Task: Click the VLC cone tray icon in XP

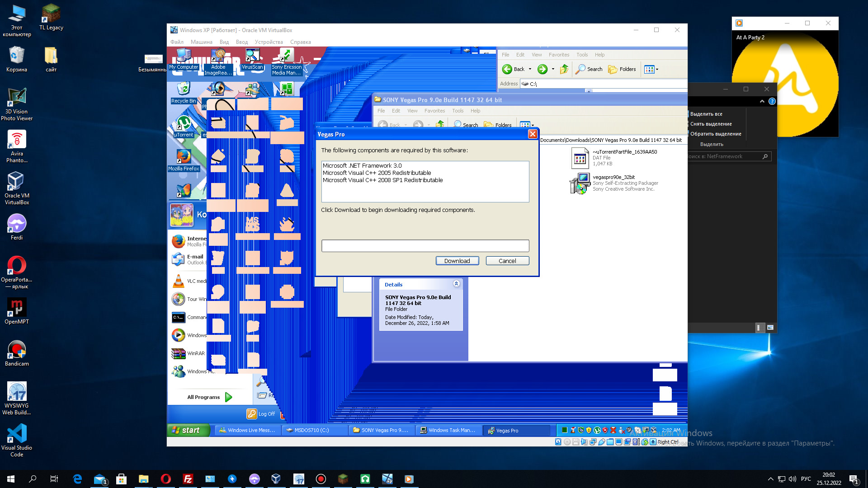Action: (x=573, y=430)
